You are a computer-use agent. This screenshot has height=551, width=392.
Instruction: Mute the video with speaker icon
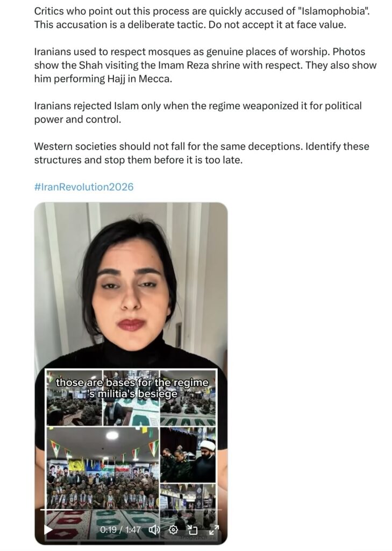(x=154, y=529)
